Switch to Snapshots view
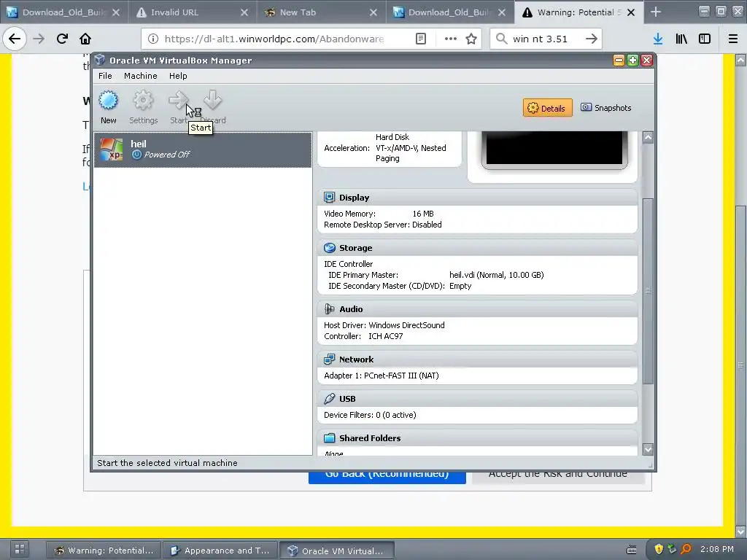 pyautogui.click(x=606, y=108)
